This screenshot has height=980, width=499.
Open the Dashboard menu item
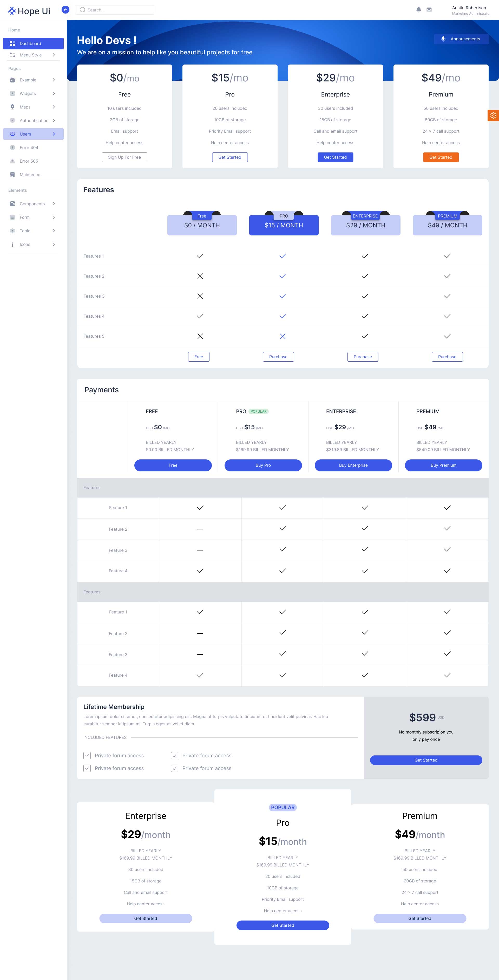[34, 43]
